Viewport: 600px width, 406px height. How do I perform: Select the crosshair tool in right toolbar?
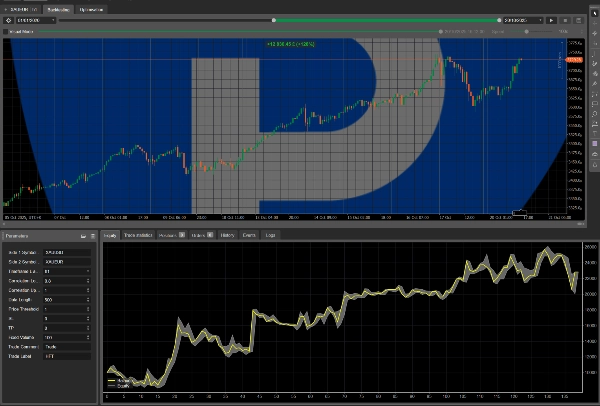point(595,23)
